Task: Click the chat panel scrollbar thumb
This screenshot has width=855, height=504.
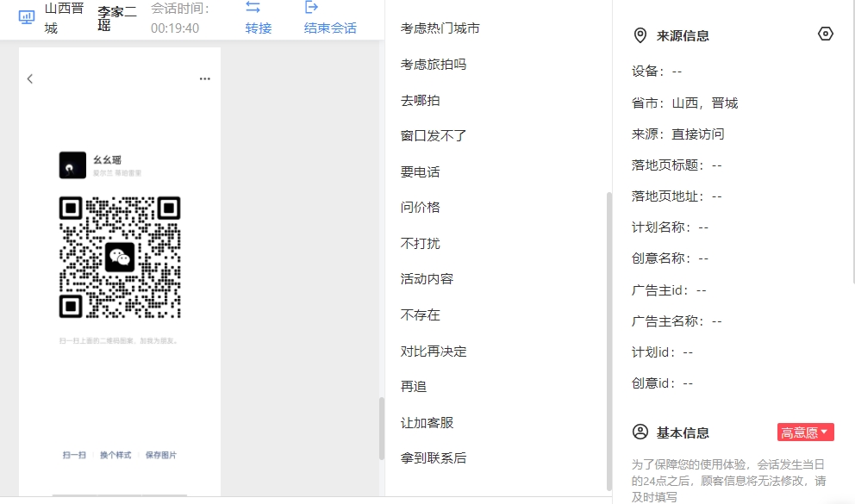Action: [x=382, y=429]
